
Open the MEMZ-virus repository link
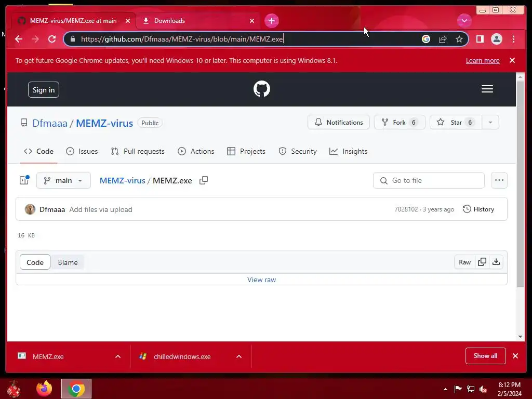(x=104, y=123)
